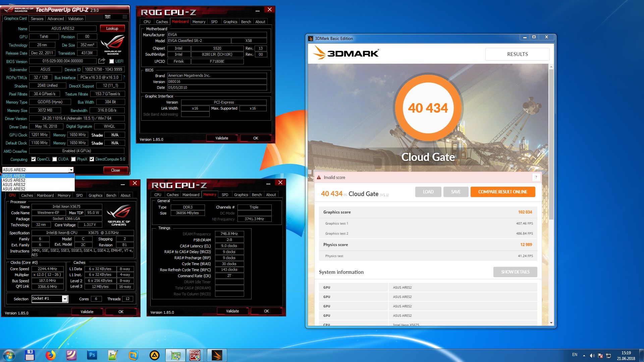Click the 3DMark vertical scrollbar thumb
This screenshot has width=644, height=362.
[x=551, y=144]
